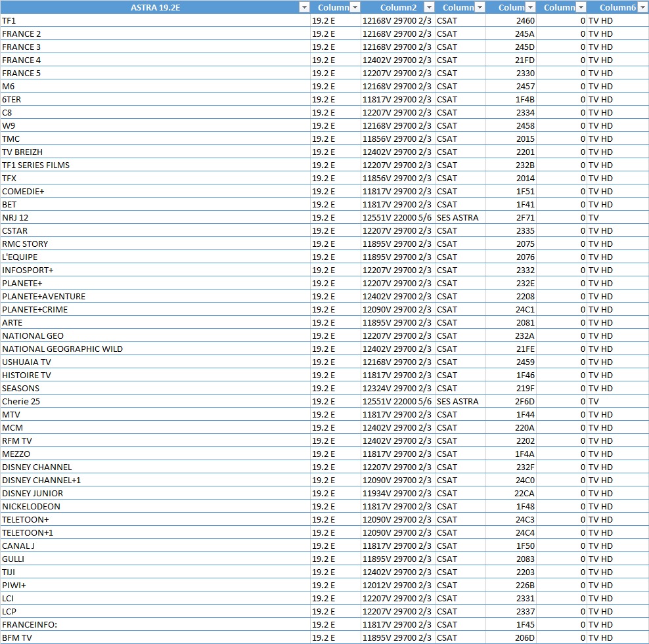
Task: Select the DISNEY JUNIOR cell
Action: pos(155,494)
